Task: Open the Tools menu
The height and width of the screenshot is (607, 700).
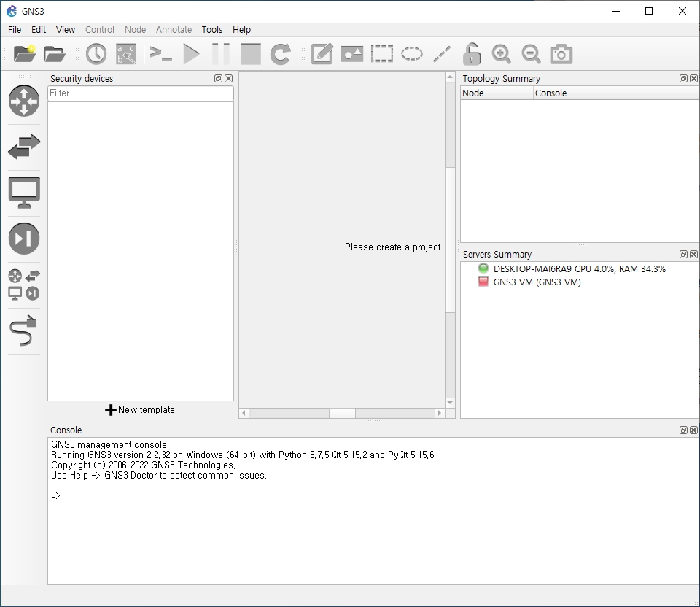Action: tap(211, 29)
